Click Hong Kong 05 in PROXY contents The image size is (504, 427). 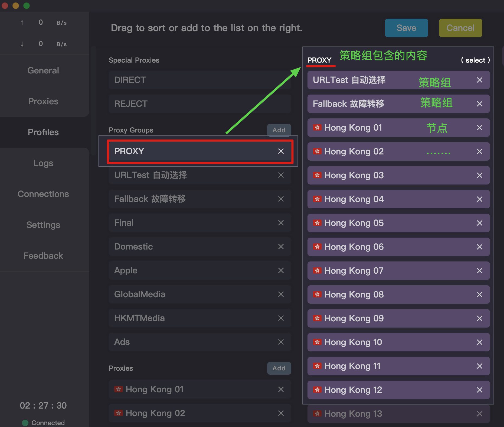pos(398,223)
